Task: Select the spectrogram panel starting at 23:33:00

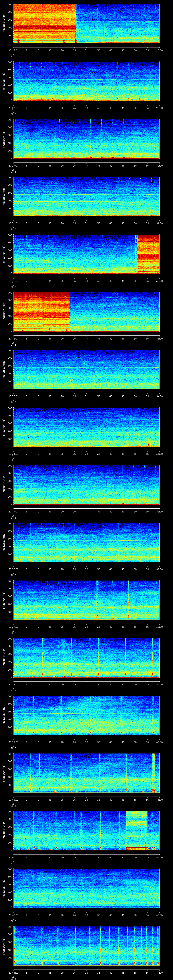Action: [x=86, y=369]
